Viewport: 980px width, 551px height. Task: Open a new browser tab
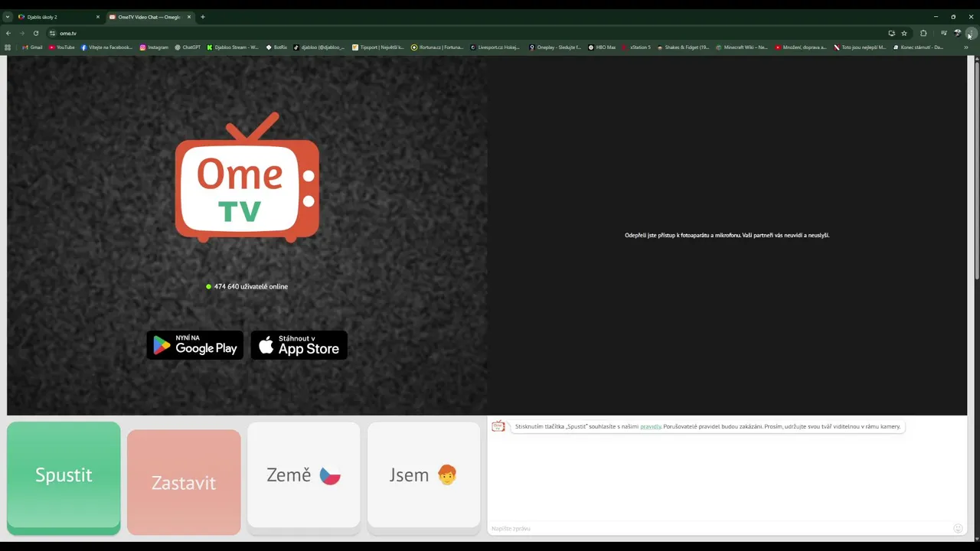202,17
